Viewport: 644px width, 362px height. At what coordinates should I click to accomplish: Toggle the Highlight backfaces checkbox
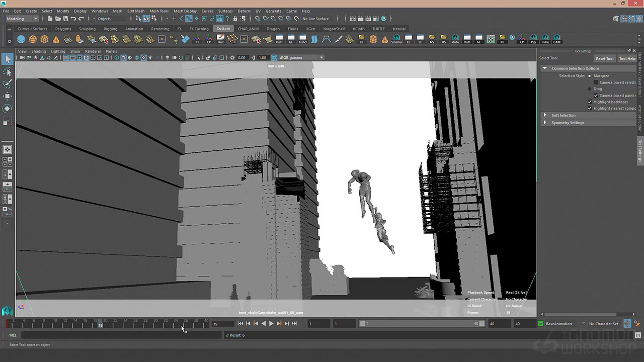click(x=590, y=102)
